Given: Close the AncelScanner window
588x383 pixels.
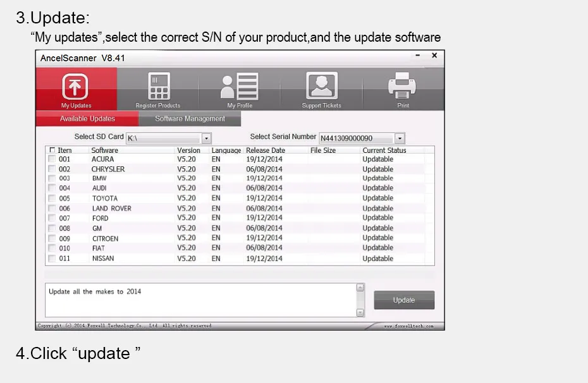Looking at the screenshot, I should pos(434,56).
